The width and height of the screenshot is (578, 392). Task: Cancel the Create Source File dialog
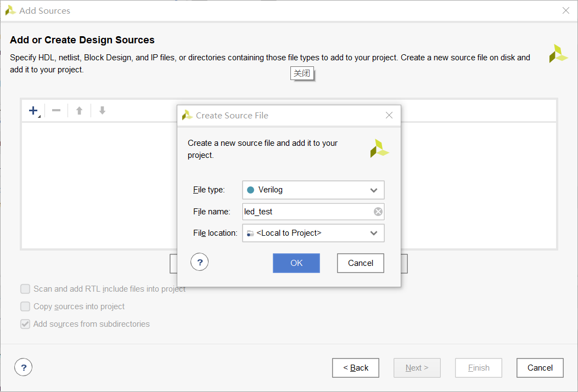(361, 263)
